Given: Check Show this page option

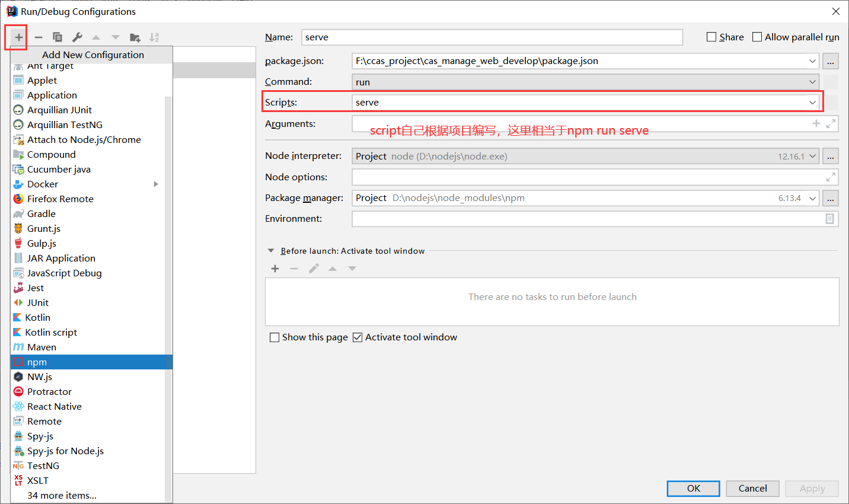Looking at the screenshot, I should click(x=275, y=337).
